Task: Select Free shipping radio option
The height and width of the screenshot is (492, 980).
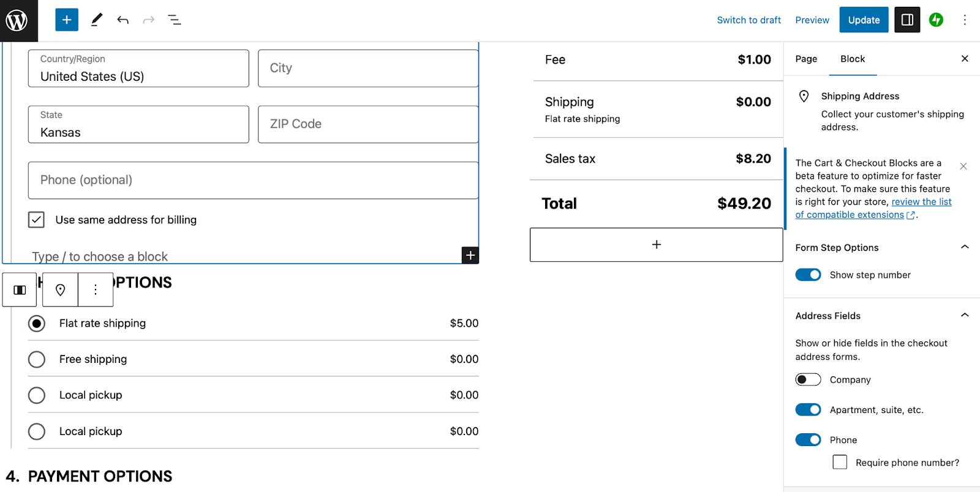Action: 37,359
